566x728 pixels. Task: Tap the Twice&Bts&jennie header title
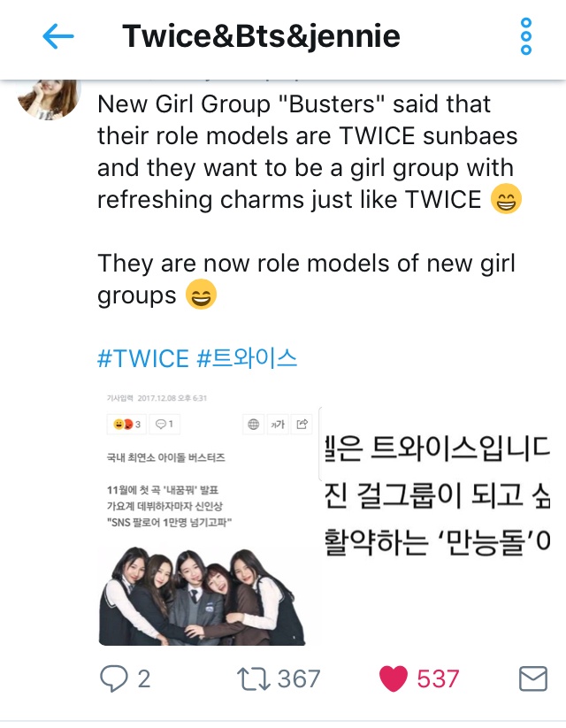pos(261,36)
